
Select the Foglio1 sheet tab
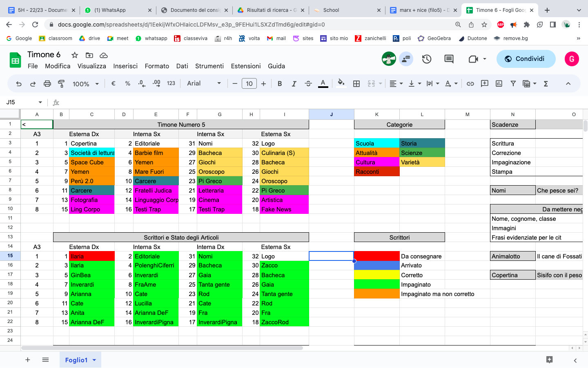point(80,360)
